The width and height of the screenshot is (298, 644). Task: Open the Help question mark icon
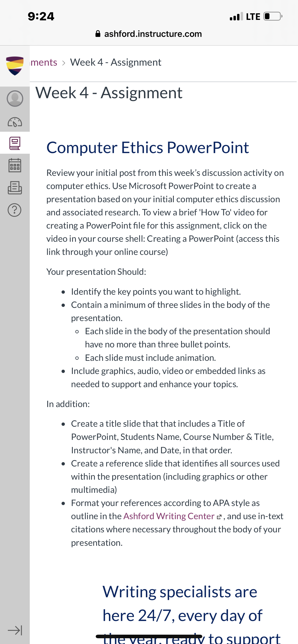(x=15, y=210)
